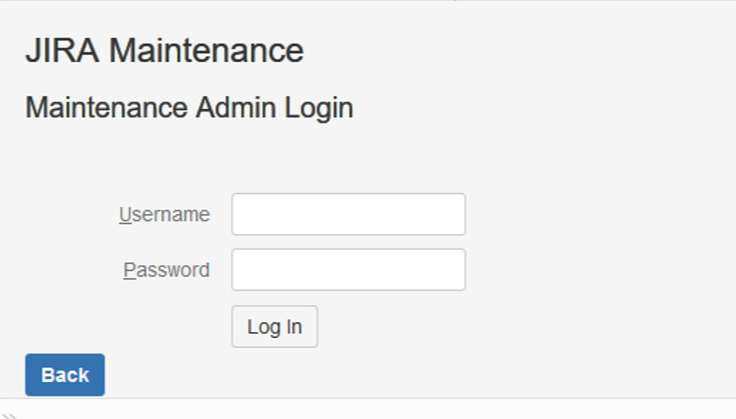Click the word Maintenance in main title
Screen dimensions: 736x419
click(x=206, y=51)
